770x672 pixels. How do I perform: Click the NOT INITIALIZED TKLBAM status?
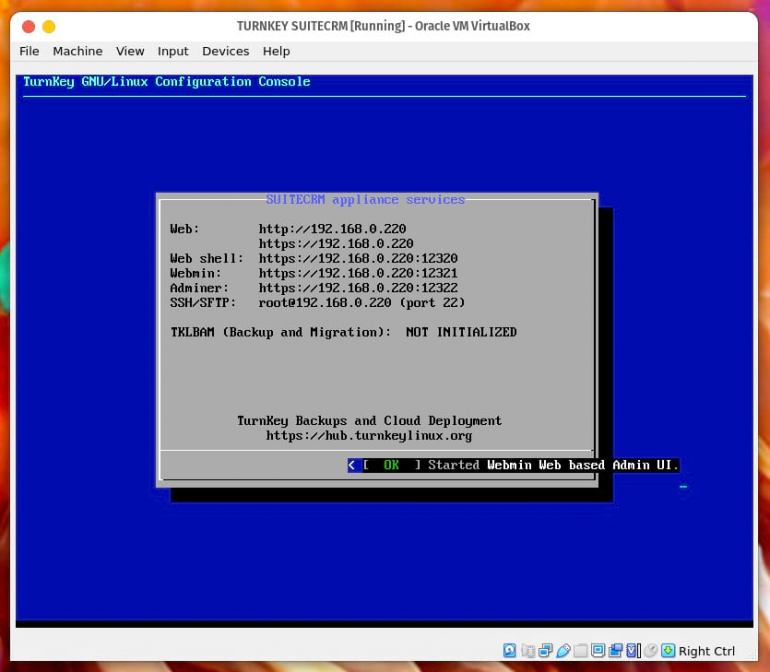(461, 332)
